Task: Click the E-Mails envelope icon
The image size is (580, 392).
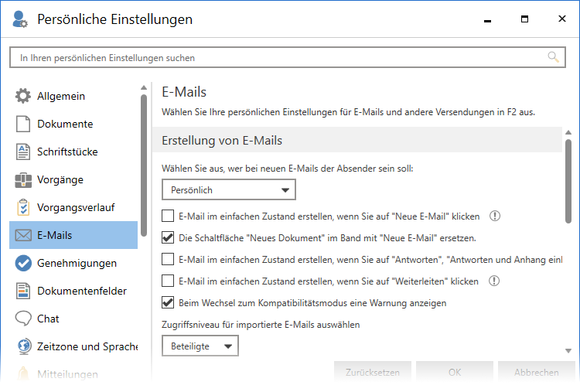Action: pos(23,235)
